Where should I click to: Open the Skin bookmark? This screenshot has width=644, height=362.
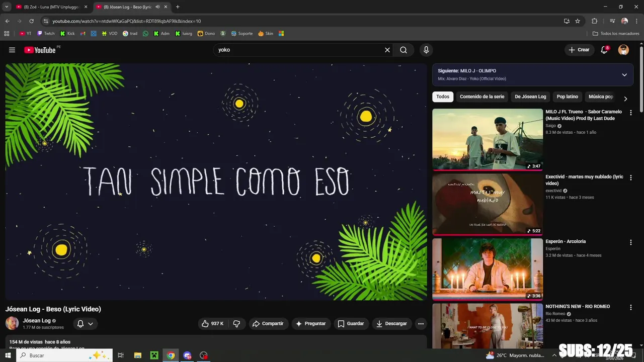266,34
